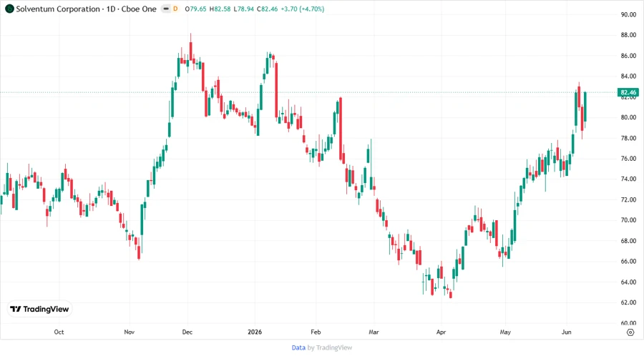Image resolution: width=644 pixels, height=356 pixels.
Task: Click the market status dash indicator
Action: click(x=166, y=9)
